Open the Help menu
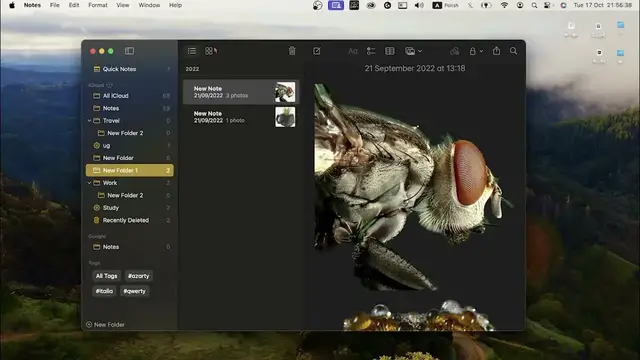The width and height of the screenshot is (640, 360). [x=176, y=5]
